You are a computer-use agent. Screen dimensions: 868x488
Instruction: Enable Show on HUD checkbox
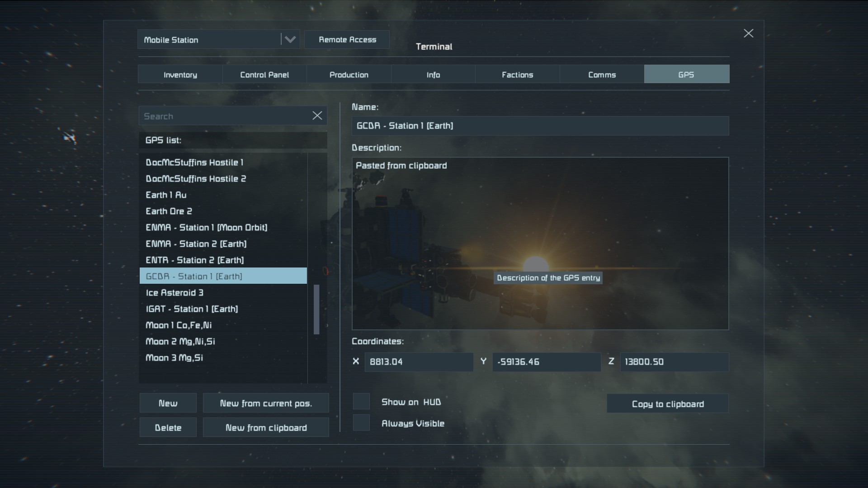361,402
